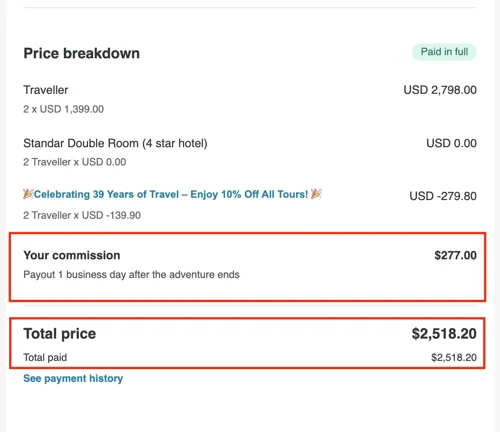
Task: Click the Traveller line item label
Action: (x=46, y=90)
